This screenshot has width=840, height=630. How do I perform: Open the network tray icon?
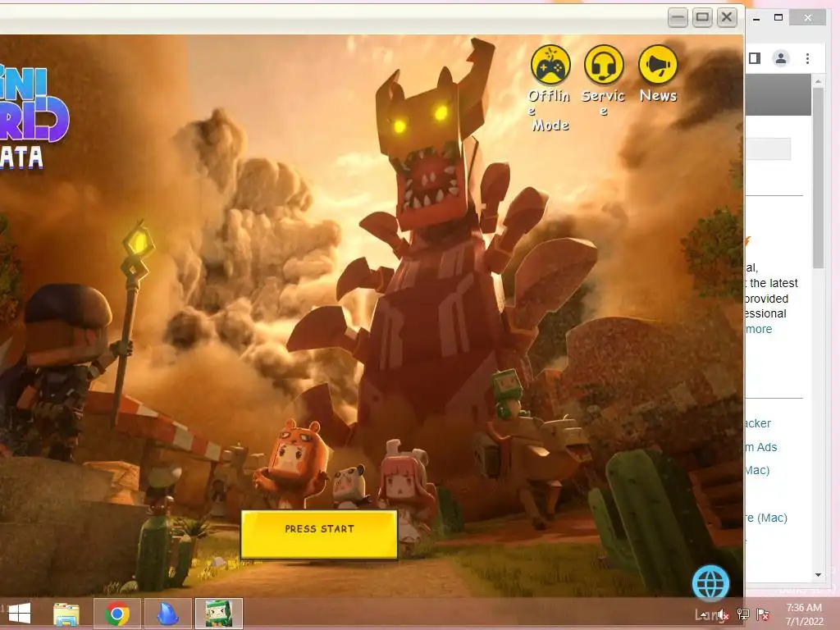tap(743, 614)
